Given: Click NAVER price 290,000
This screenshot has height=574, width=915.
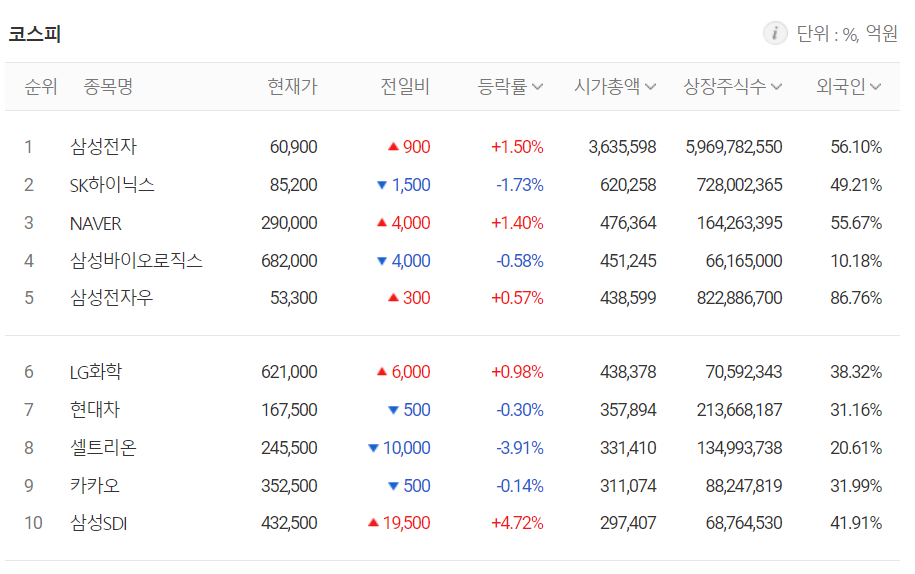Looking at the screenshot, I should pos(289,223).
